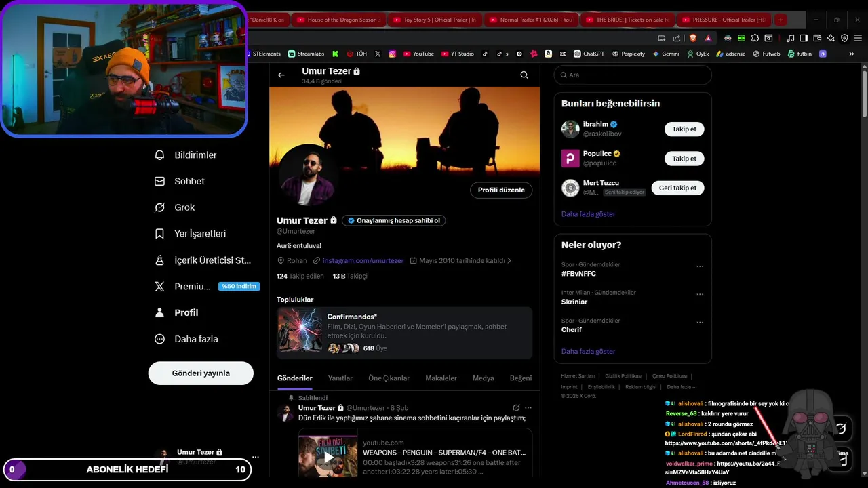The width and height of the screenshot is (868, 488).
Task: Open Cherif trending topic
Action: tap(572, 330)
